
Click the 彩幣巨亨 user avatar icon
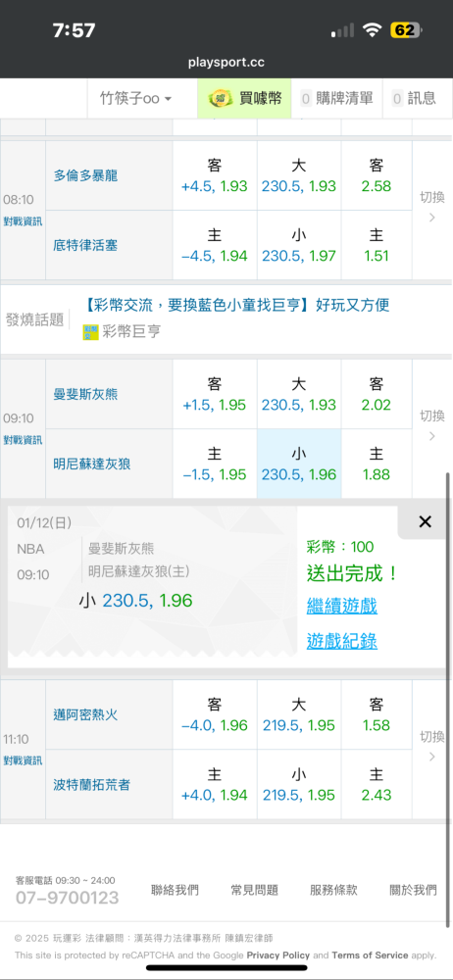91,332
